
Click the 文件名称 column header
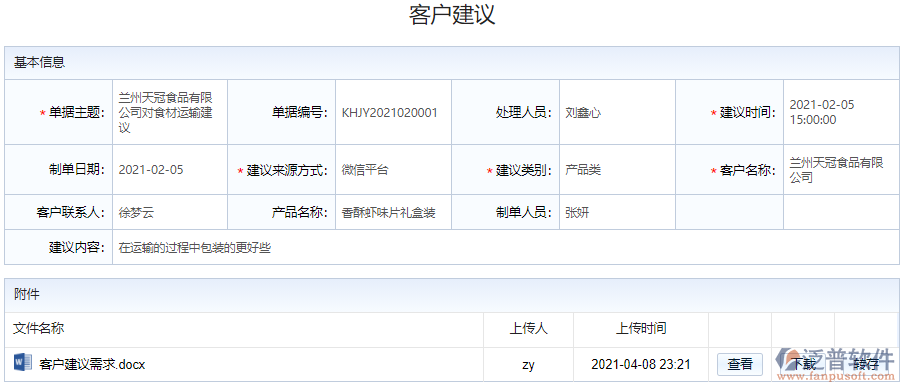tap(39, 328)
